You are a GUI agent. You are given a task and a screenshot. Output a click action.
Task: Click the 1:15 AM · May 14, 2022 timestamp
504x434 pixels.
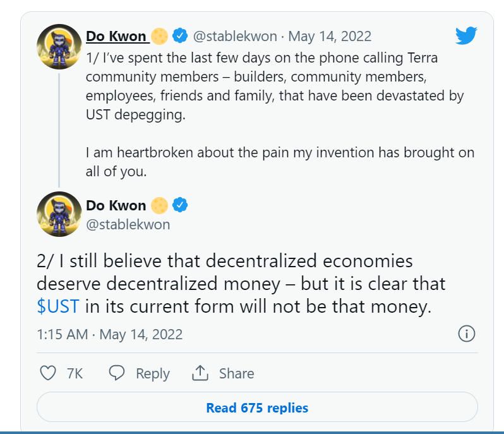110,334
